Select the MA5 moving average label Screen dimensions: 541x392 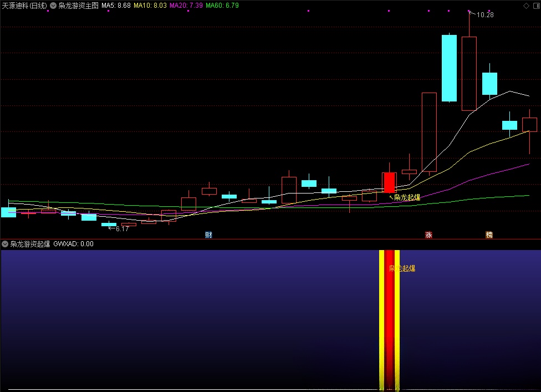pos(116,6)
